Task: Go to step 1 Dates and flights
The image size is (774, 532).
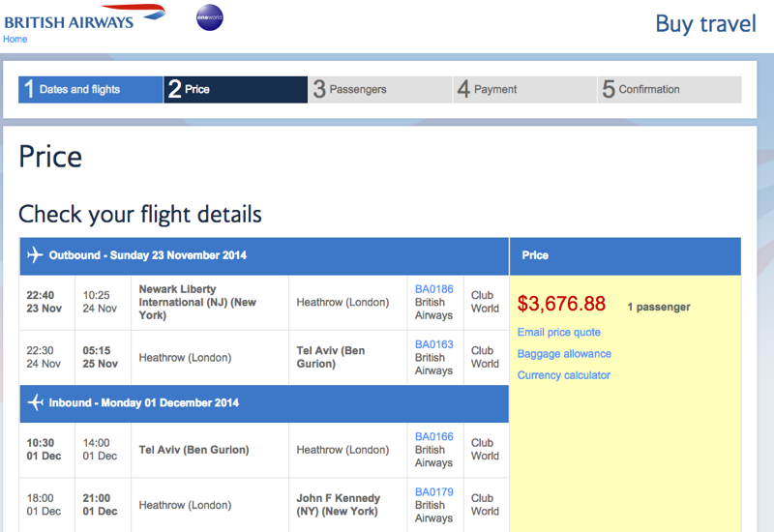Action: click(91, 89)
